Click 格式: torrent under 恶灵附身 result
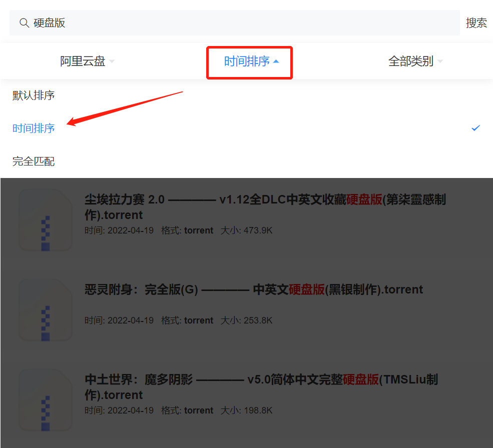The width and height of the screenshot is (493, 448). coord(187,320)
